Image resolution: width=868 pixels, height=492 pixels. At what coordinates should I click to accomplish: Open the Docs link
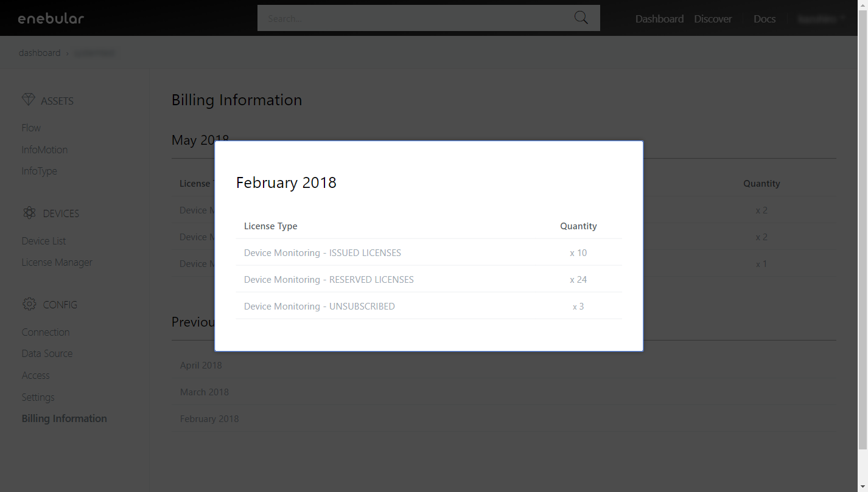(x=764, y=19)
